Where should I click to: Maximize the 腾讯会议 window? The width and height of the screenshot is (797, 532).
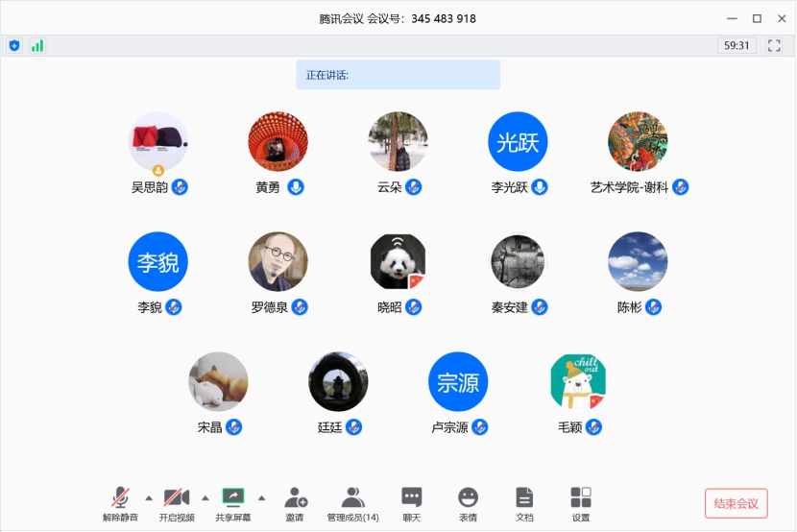pos(757,19)
